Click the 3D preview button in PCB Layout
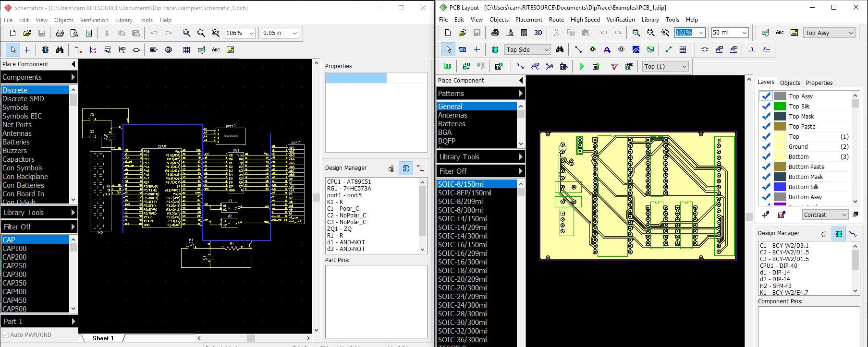The image size is (868, 347). (538, 33)
